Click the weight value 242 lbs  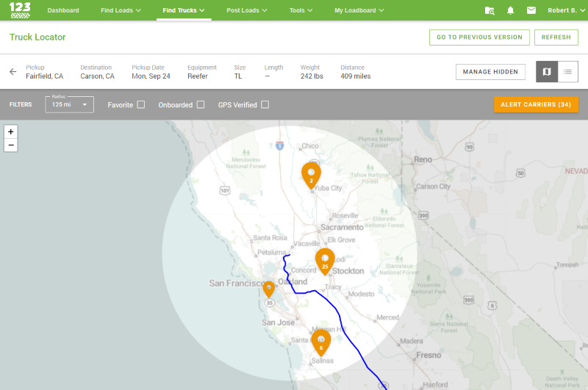[312, 76]
